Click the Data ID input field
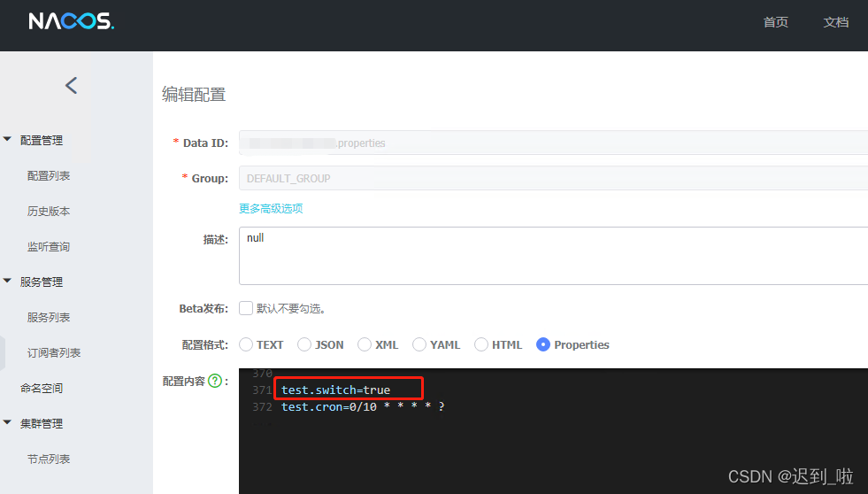868x494 pixels. coord(554,143)
